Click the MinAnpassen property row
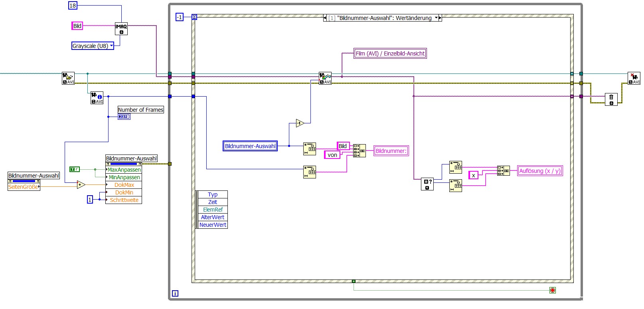The width and height of the screenshot is (644, 309). click(x=124, y=177)
